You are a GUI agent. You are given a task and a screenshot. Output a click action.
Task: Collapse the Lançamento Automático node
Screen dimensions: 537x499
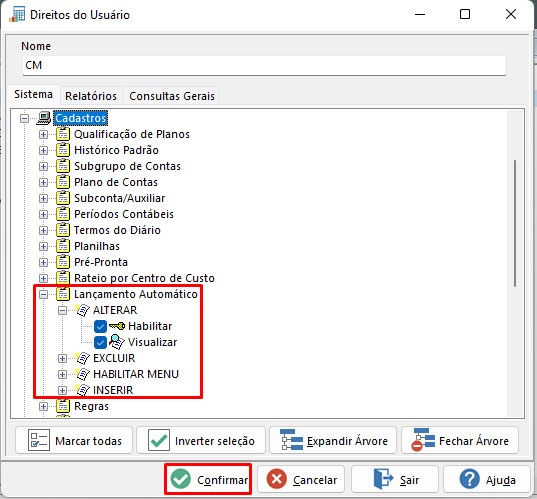click(x=43, y=294)
